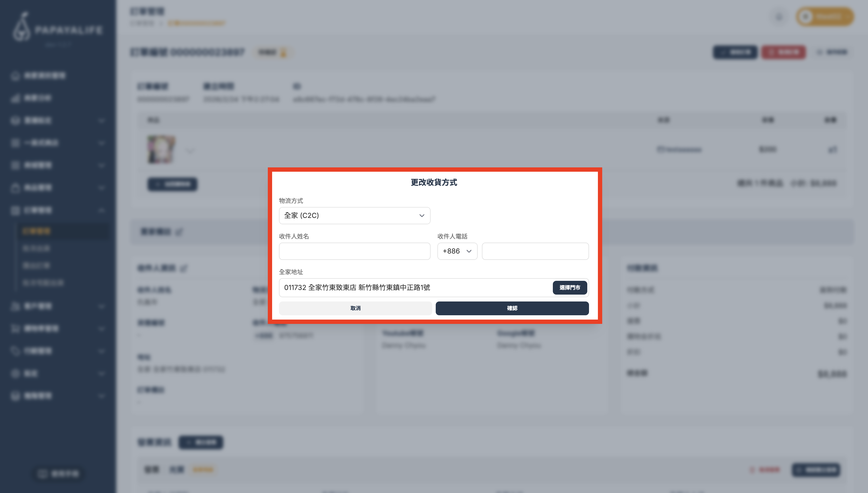Open the +886 country code dropdown
868x493 pixels.
457,251
